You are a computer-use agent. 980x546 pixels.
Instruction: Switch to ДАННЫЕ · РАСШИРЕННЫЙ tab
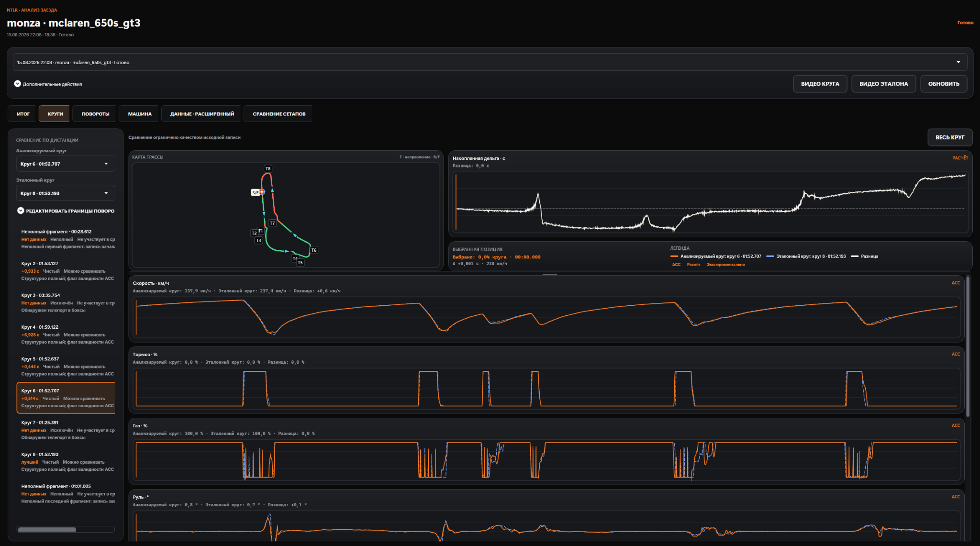(x=202, y=114)
